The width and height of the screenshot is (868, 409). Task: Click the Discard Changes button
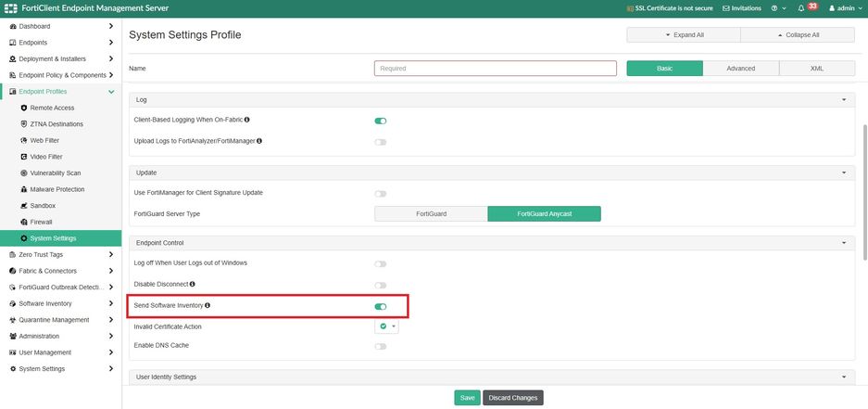pos(513,398)
